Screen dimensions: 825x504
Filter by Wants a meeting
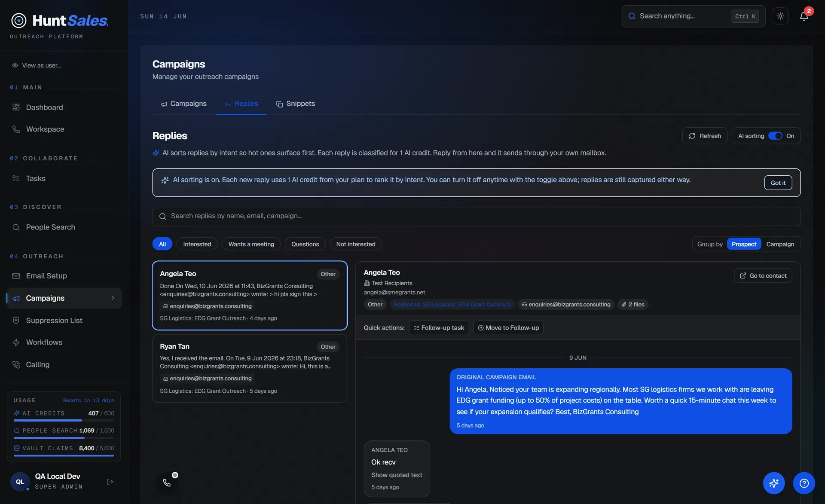point(251,244)
